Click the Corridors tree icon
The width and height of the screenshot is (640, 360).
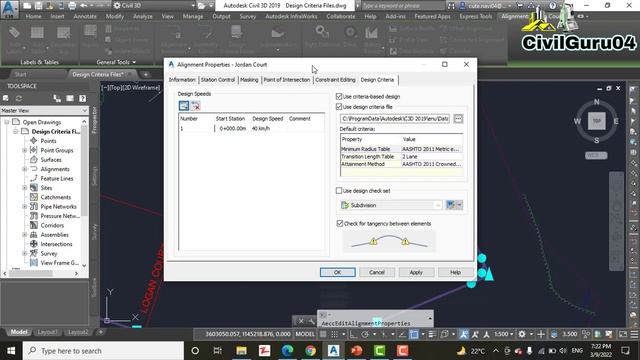pyautogui.click(x=34, y=225)
